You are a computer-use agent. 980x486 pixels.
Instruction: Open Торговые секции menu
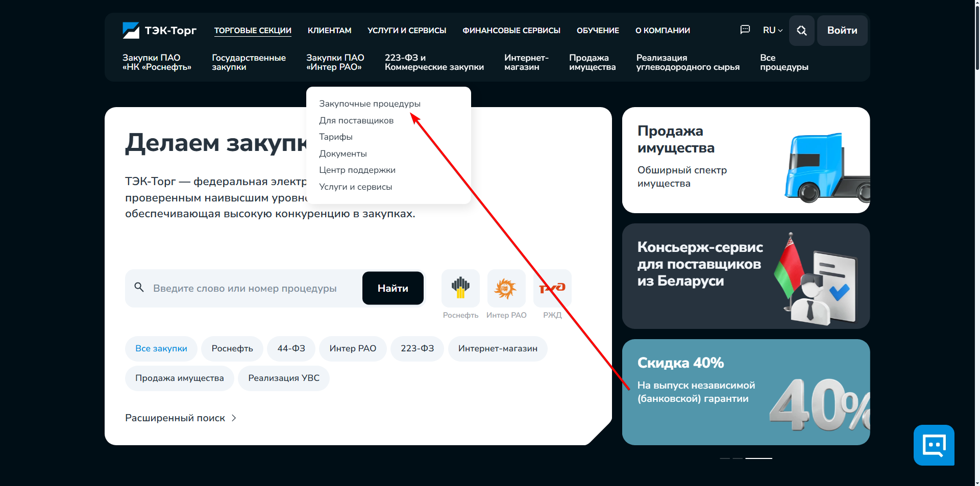coord(253,31)
